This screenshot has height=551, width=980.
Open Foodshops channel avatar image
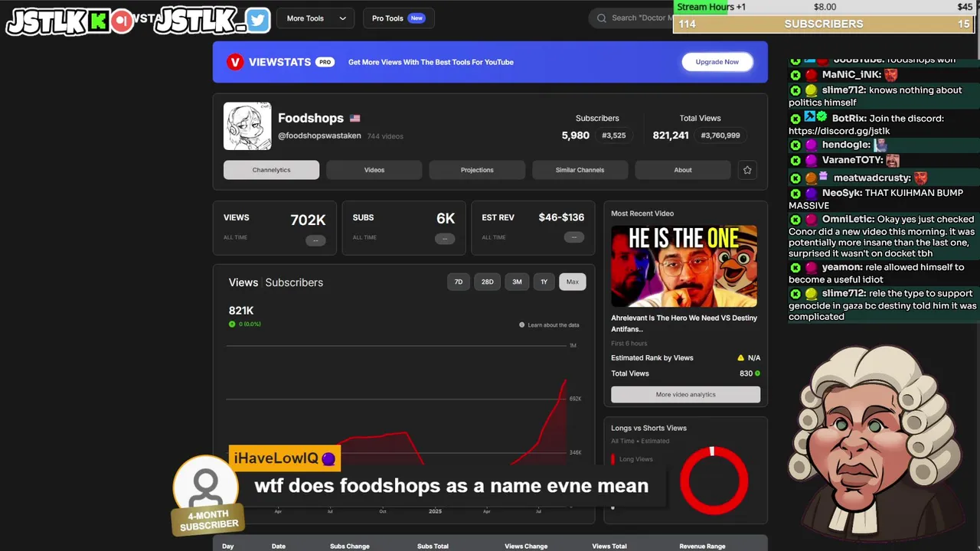point(247,126)
